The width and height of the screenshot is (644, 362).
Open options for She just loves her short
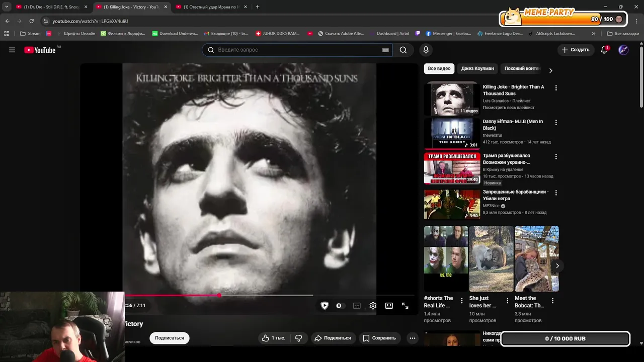pyautogui.click(x=507, y=301)
